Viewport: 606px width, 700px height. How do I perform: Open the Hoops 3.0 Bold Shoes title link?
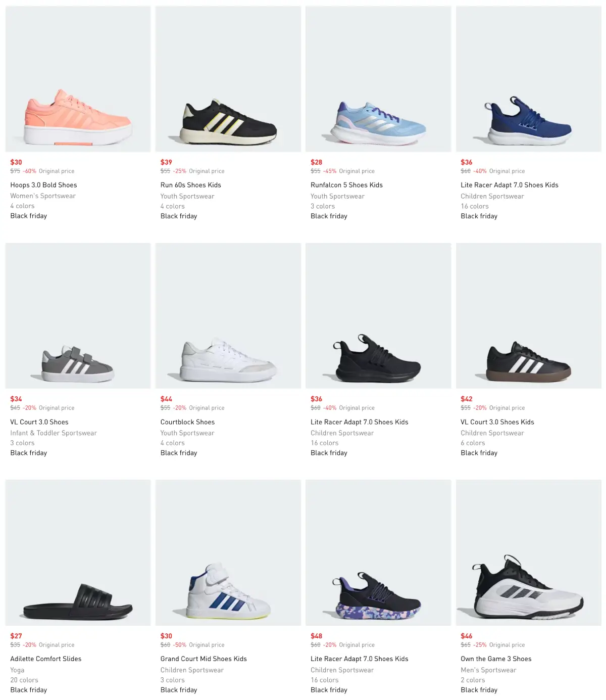tap(43, 185)
